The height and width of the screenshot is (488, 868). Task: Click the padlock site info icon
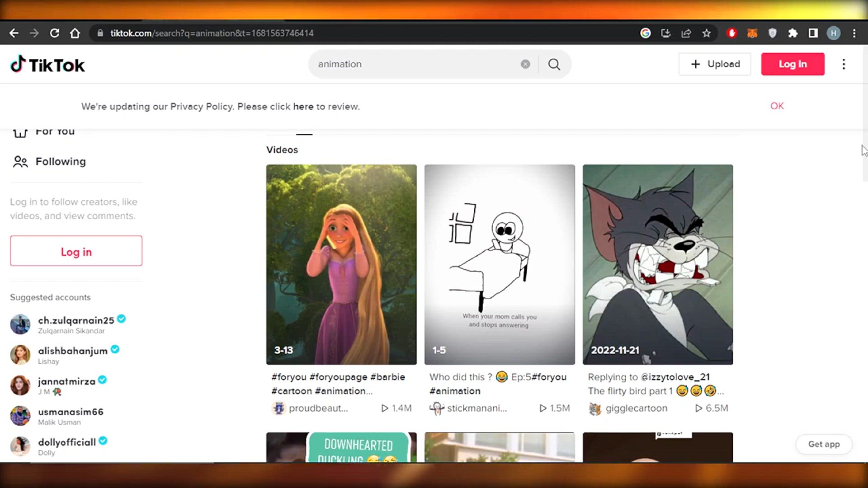(x=100, y=33)
